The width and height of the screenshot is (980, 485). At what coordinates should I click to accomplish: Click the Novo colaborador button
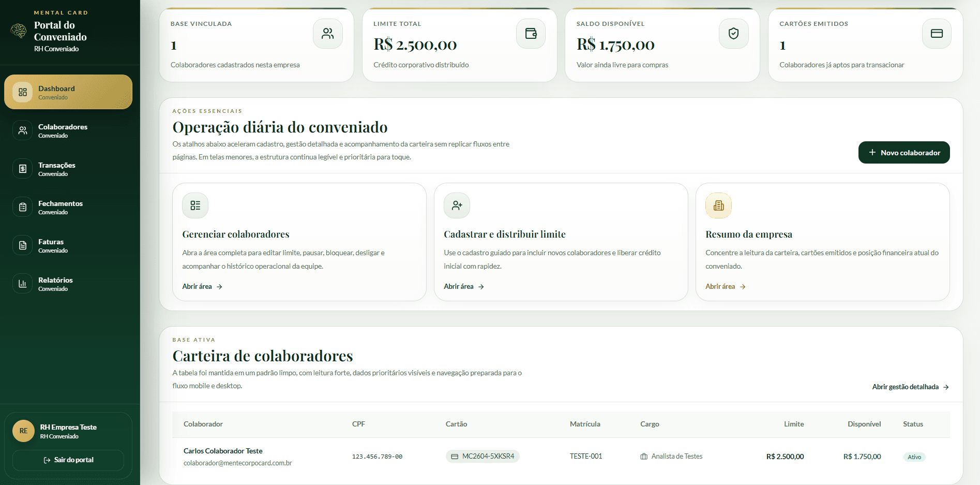[904, 152]
